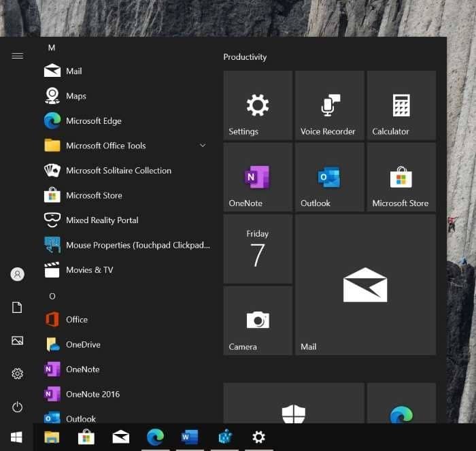Open Microsoft Solitaire Collection
Image resolution: width=476 pixels, height=451 pixels.
coord(127,170)
